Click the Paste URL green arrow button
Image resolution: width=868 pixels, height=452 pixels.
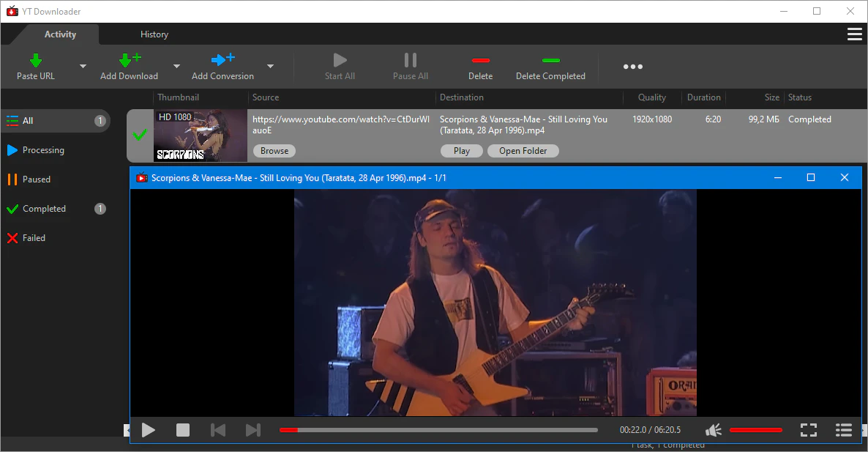click(x=35, y=67)
